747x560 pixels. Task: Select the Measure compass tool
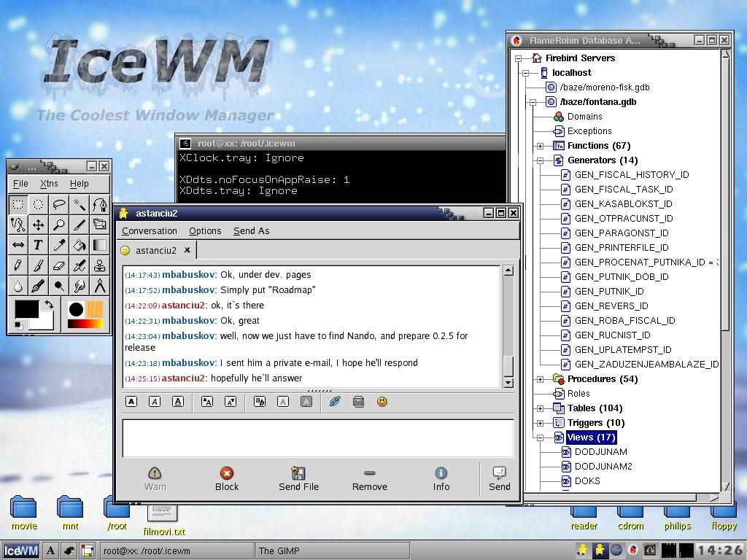point(99,286)
